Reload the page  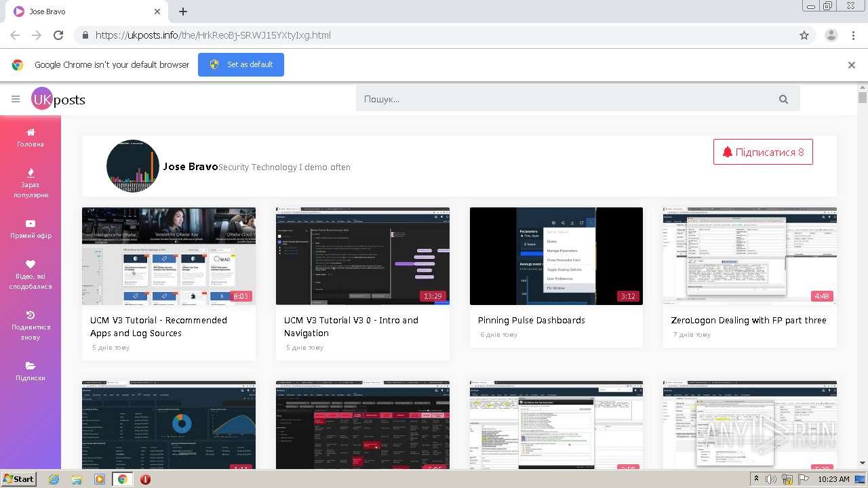coord(58,35)
